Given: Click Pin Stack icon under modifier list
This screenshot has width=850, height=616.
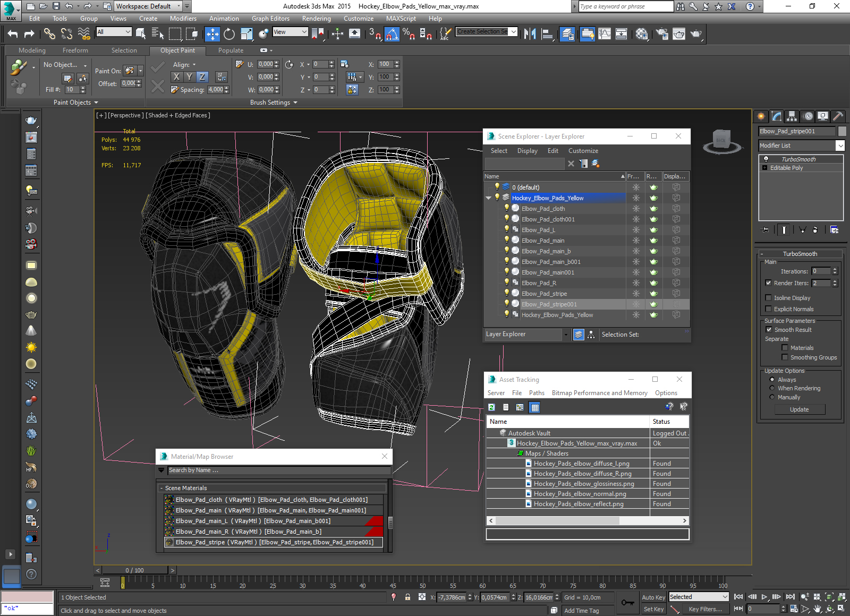Looking at the screenshot, I should click(x=765, y=230).
